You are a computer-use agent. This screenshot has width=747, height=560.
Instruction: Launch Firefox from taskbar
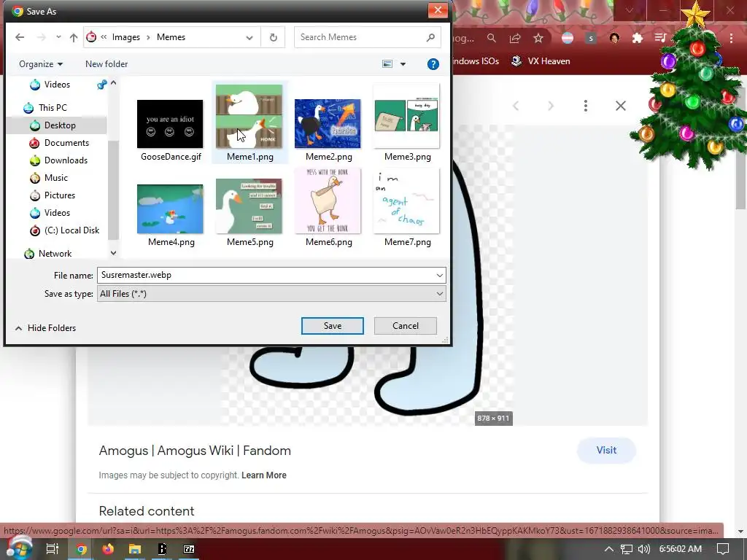(108, 549)
